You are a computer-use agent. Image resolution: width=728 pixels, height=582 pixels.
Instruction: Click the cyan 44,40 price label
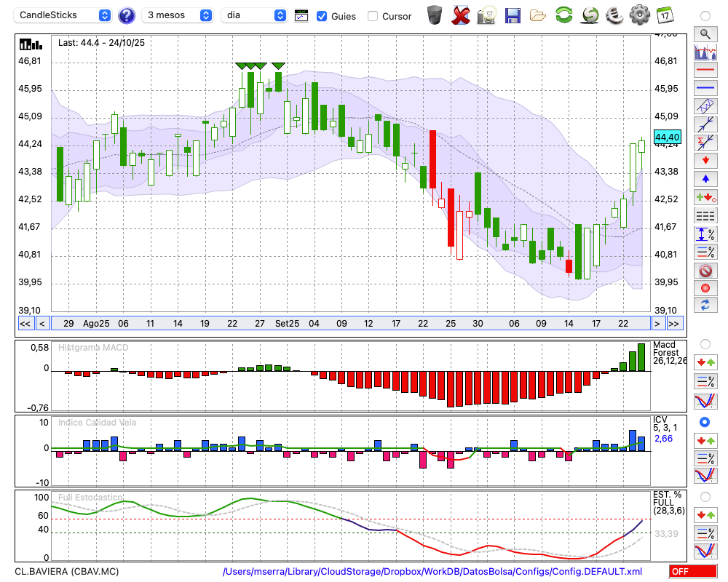[x=667, y=137]
